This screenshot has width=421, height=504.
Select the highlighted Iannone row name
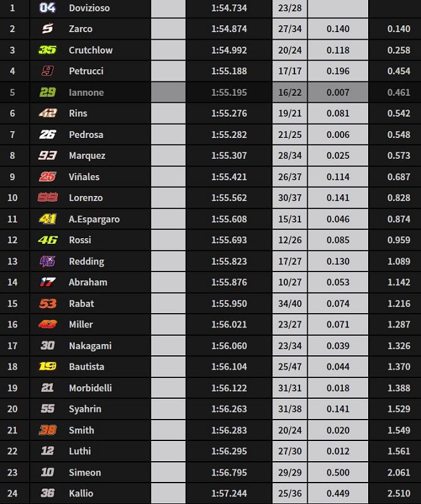coord(86,93)
